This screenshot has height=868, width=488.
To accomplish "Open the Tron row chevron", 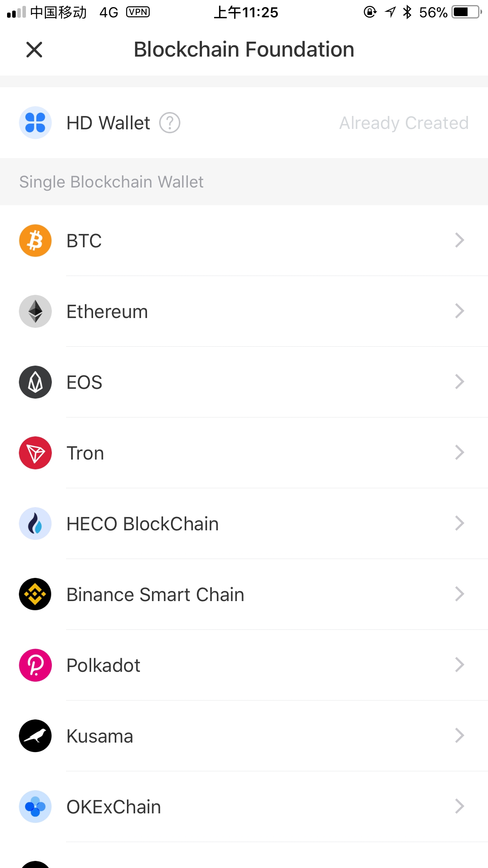I will [459, 452].
